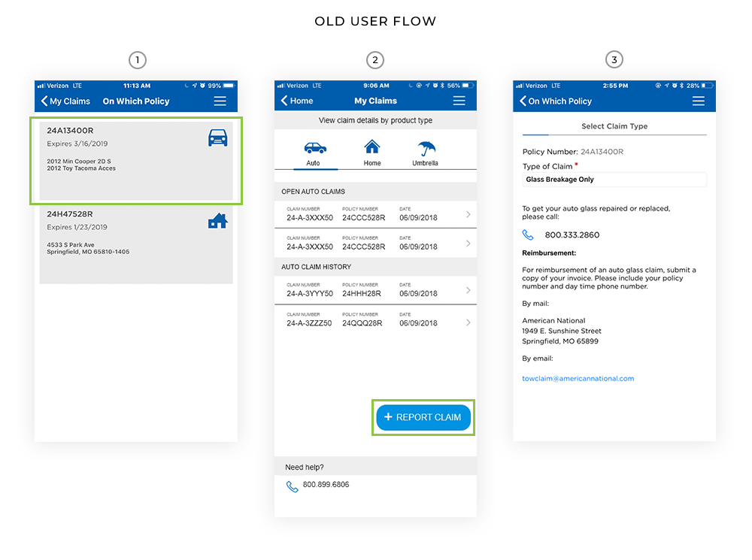
Task: Open the hamburger menu on My Claims screen
Action: coord(459,100)
